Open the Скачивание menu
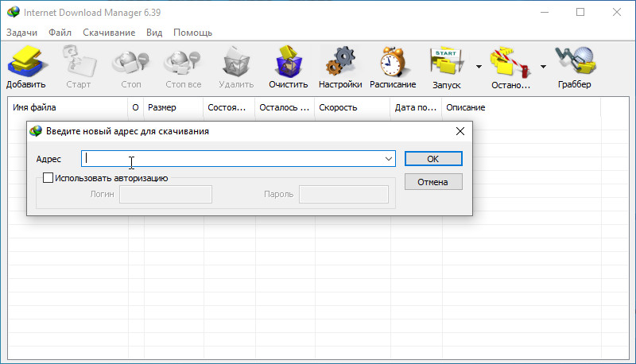 [x=109, y=33]
